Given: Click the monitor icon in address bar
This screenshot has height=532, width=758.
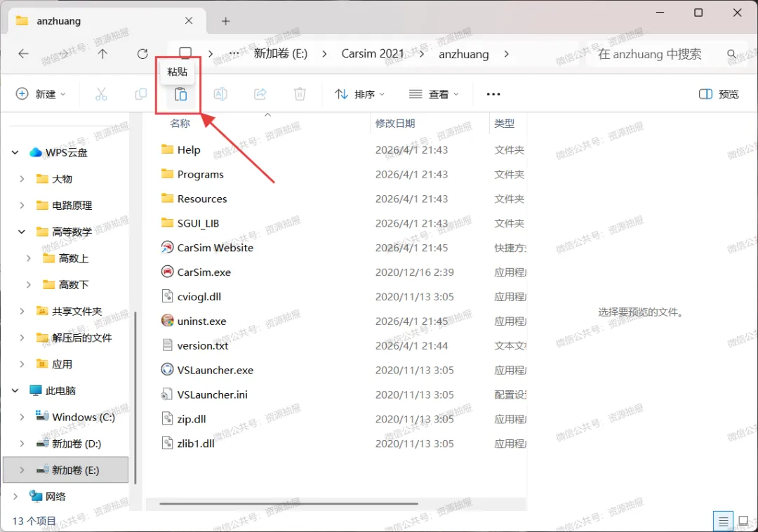Looking at the screenshot, I should 185,53.
